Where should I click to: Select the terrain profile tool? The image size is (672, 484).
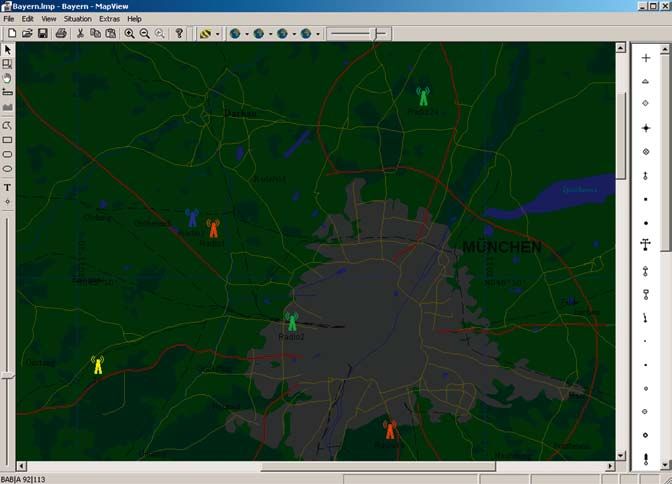[7, 107]
